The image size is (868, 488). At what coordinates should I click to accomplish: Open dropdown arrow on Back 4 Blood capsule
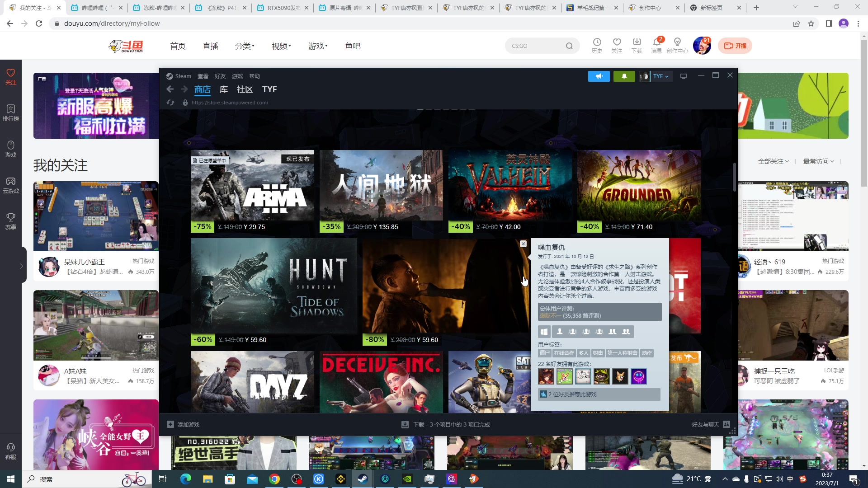[x=523, y=244]
